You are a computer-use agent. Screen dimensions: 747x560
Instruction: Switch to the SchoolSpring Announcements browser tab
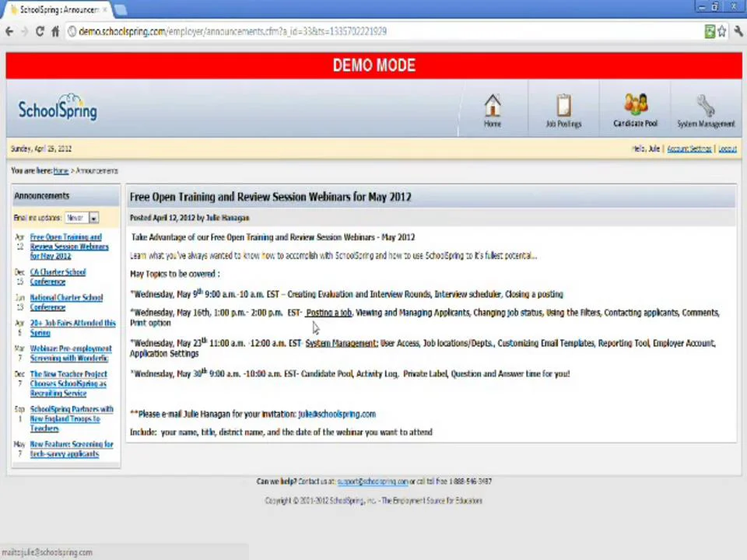(x=56, y=9)
